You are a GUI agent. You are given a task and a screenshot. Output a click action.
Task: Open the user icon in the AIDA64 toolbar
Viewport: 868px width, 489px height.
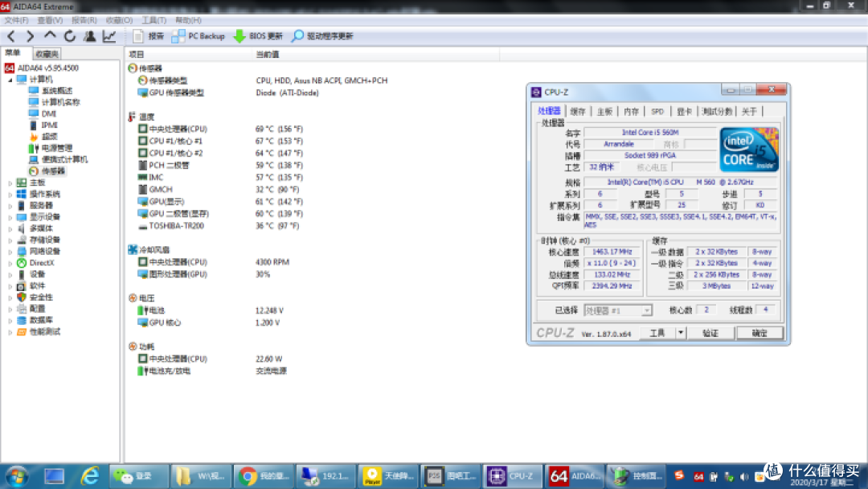point(89,36)
